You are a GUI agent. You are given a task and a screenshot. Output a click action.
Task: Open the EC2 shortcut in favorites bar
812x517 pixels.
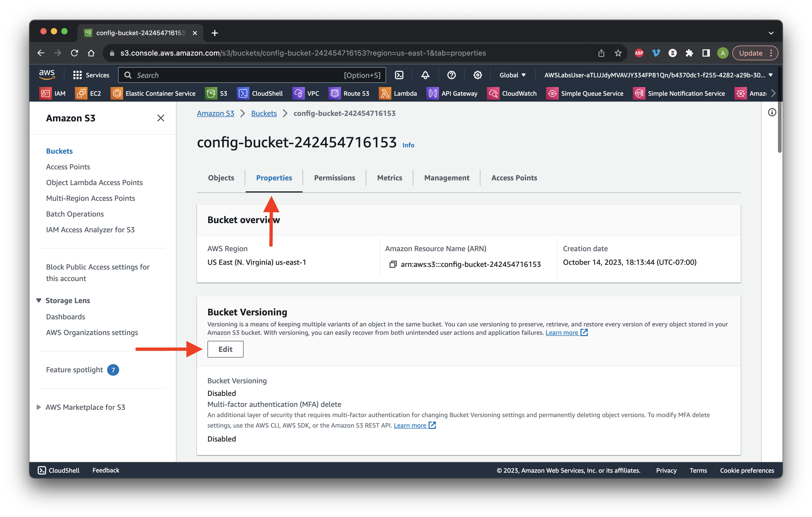(x=88, y=94)
